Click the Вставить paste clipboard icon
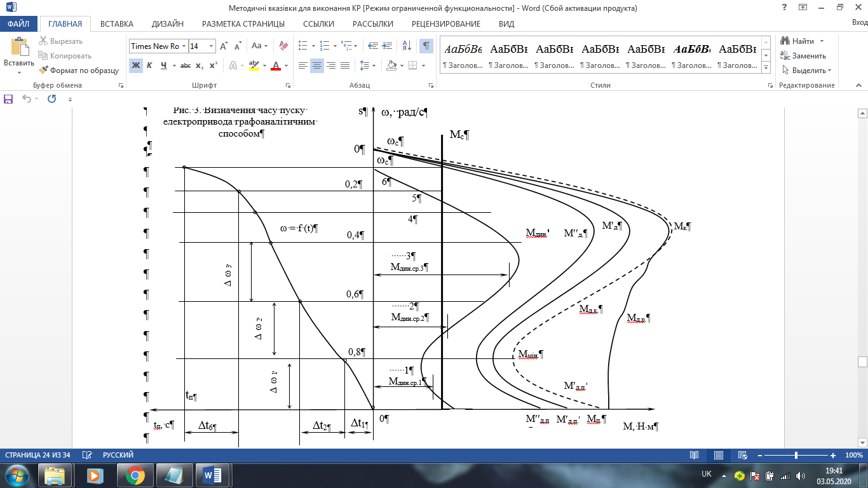The height and width of the screenshot is (488, 868). [x=19, y=48]
